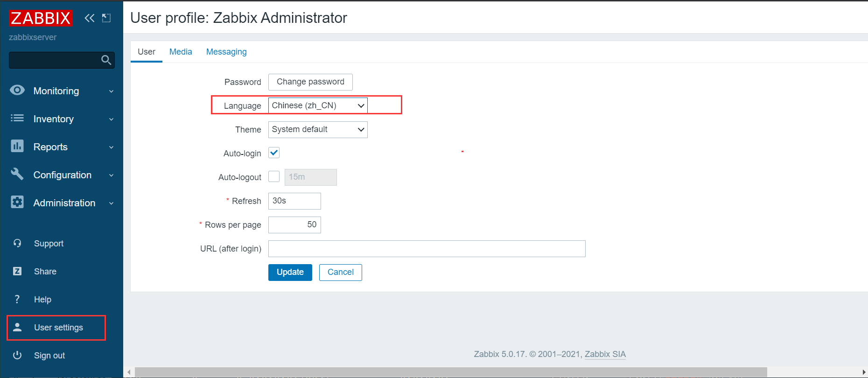This screenshot has height=378, width=868.
Task: Click the horizontal scrollbar thumb
Action: click(451, 372)
